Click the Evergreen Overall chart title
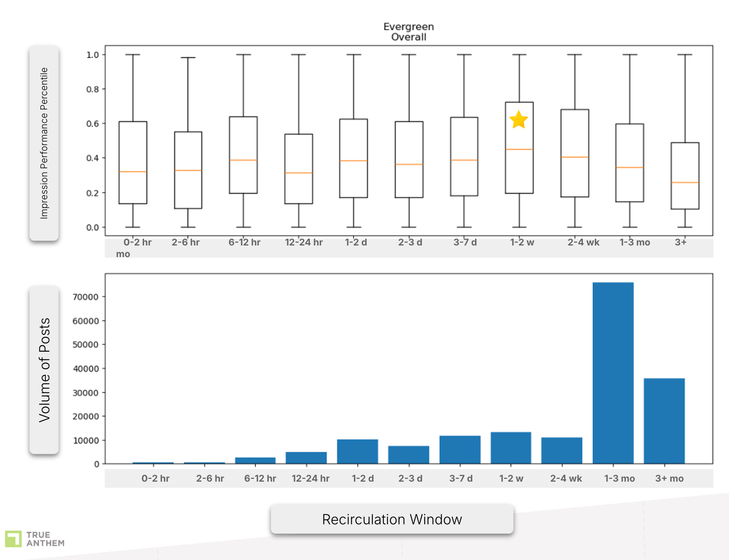This screenshot has height=560, width=729. (x=408, y=32)
